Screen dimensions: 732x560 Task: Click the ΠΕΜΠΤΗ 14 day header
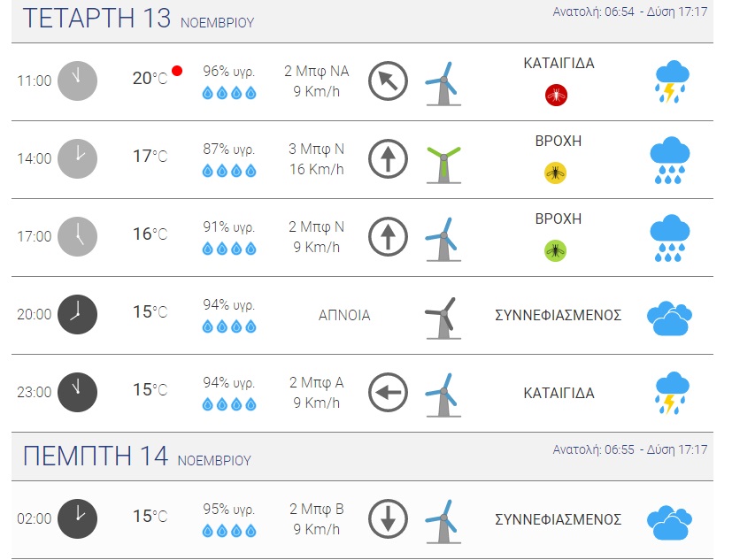96,456
